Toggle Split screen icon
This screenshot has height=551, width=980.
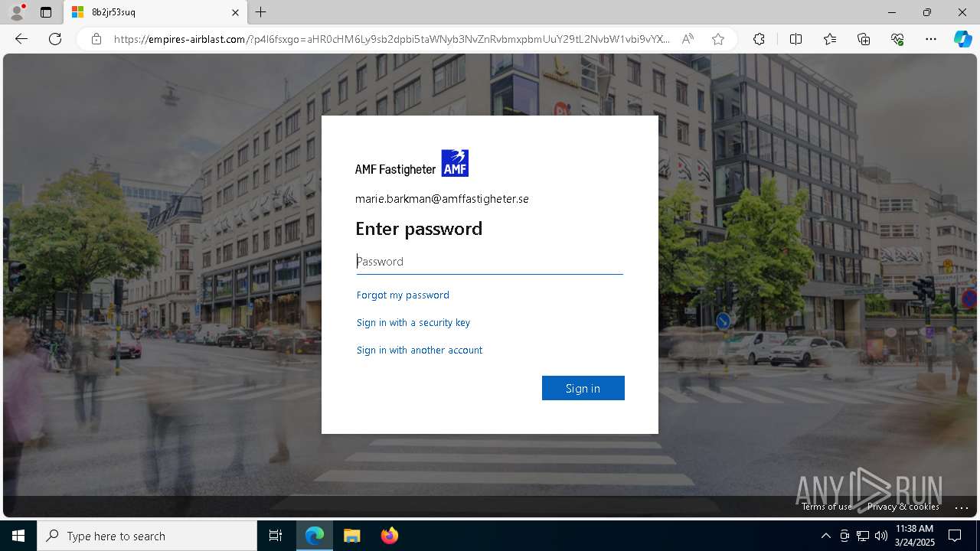(x=795, y=39)
